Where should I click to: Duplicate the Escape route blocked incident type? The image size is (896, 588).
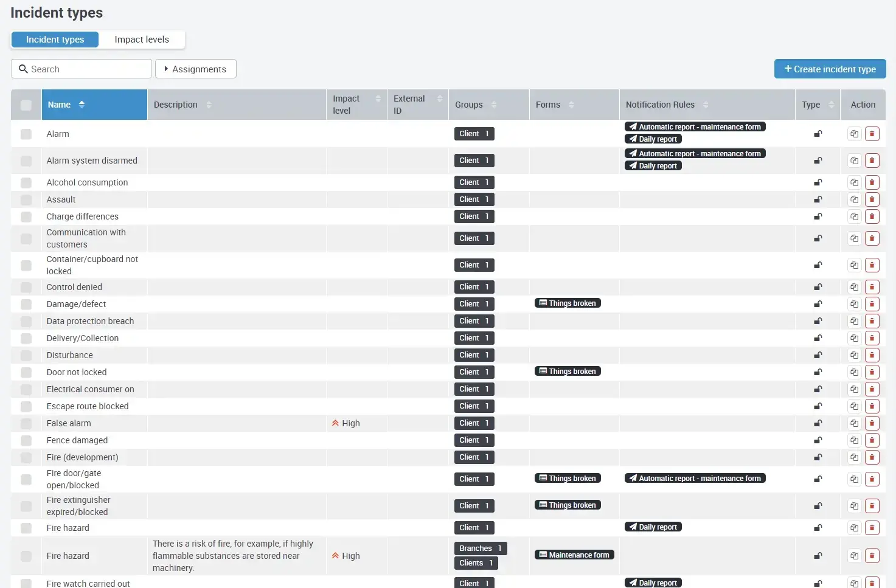coord(853,406)
